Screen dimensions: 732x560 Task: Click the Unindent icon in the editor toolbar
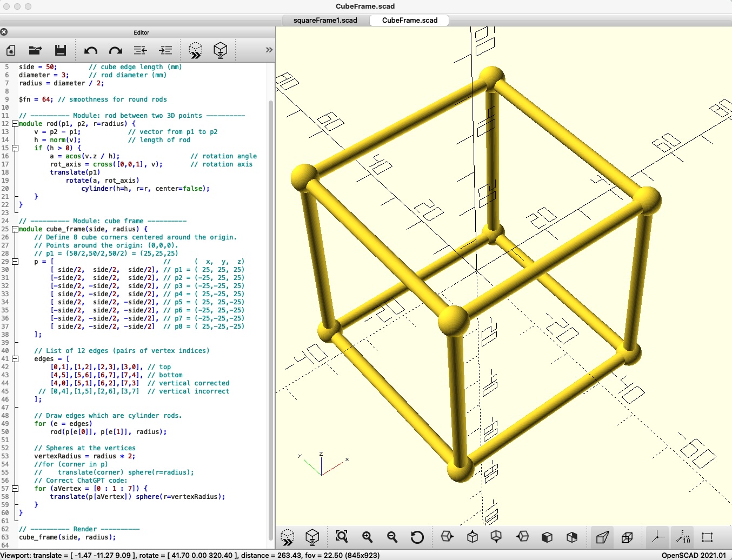[141, 50]
